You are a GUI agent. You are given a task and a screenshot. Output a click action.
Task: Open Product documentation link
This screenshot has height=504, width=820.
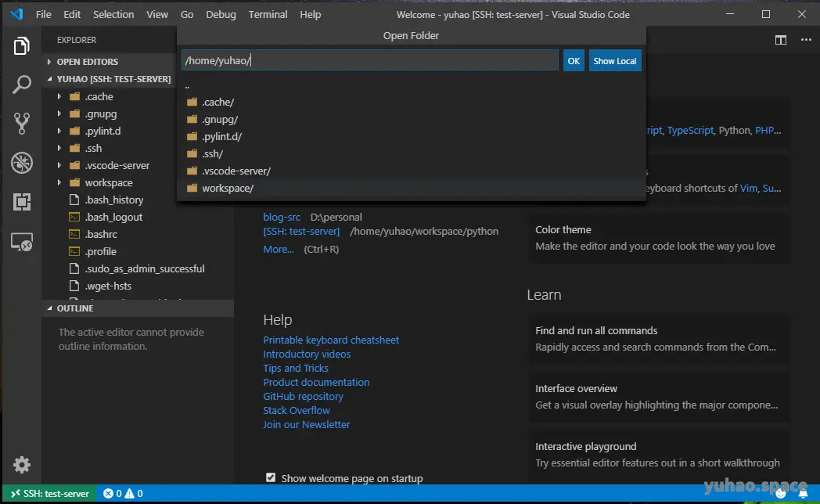(316, 382)
